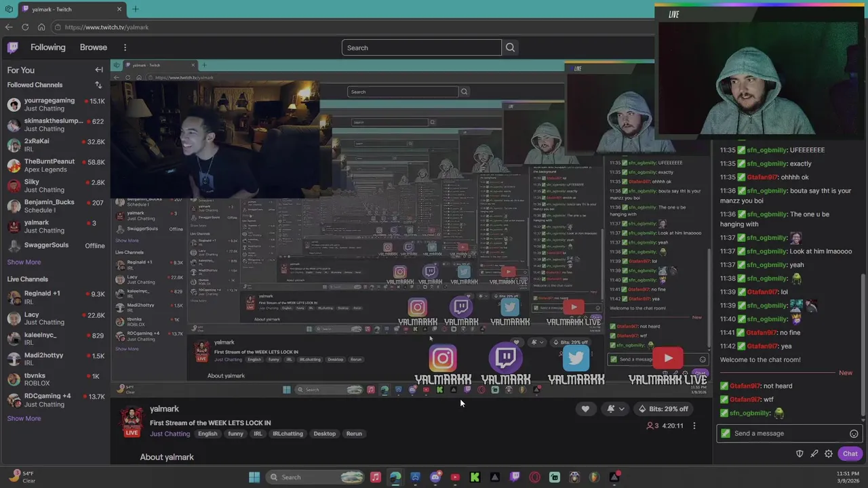Image resolution: width=868 pixels, height=488 pixels.
Task: Open Twitch app from taskbar
Action: click(x=515, y=477)
